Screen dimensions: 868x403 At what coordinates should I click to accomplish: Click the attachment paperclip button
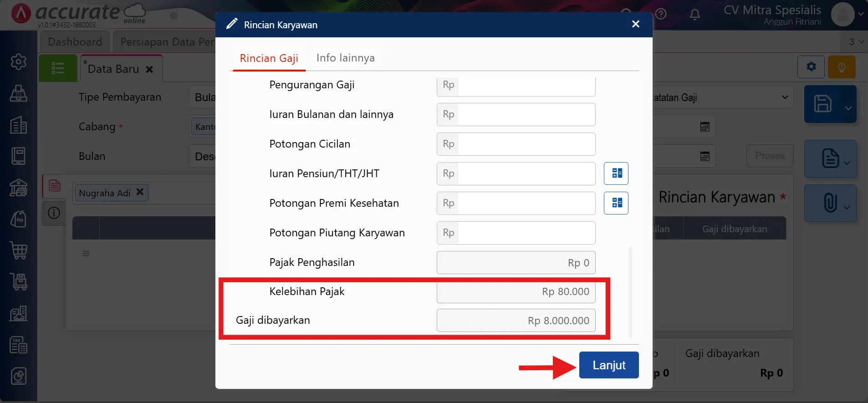click(x=830, y=203)
